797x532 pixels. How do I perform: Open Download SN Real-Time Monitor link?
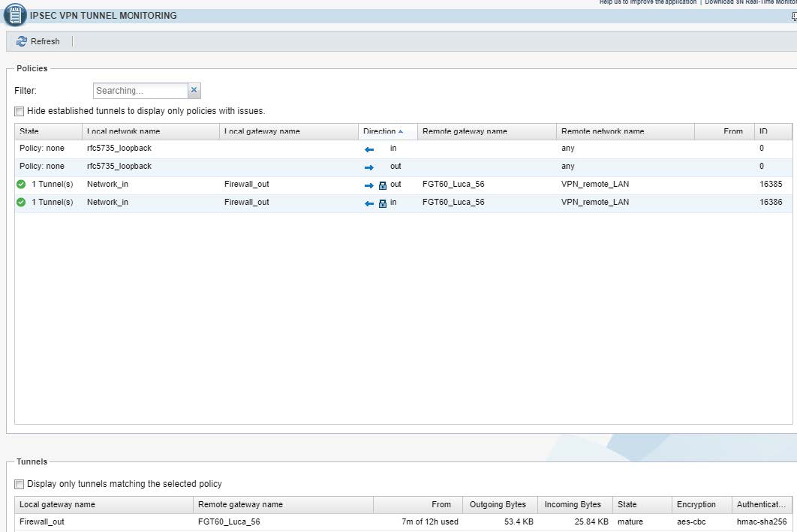[750, 2]
